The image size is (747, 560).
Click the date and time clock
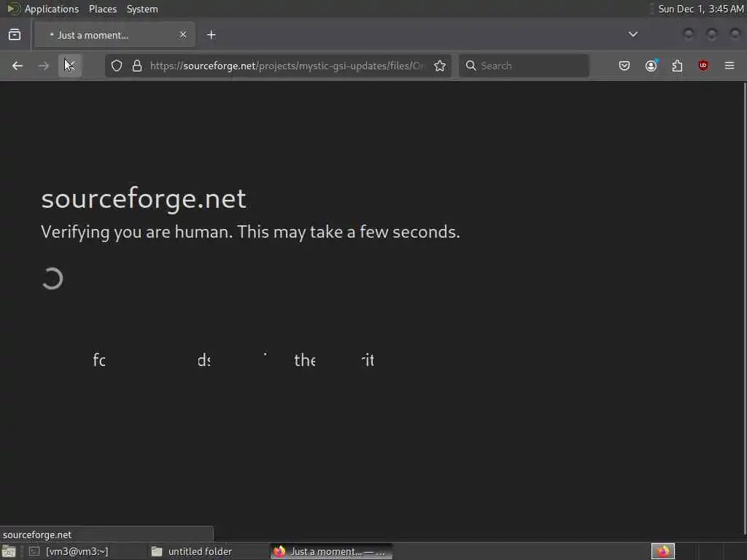click(700, 9)
